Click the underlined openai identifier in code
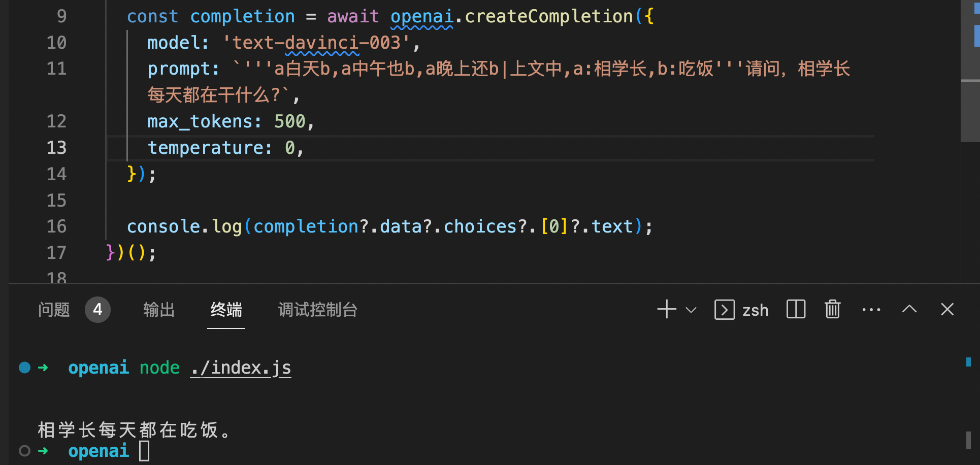 pos(421,17)
